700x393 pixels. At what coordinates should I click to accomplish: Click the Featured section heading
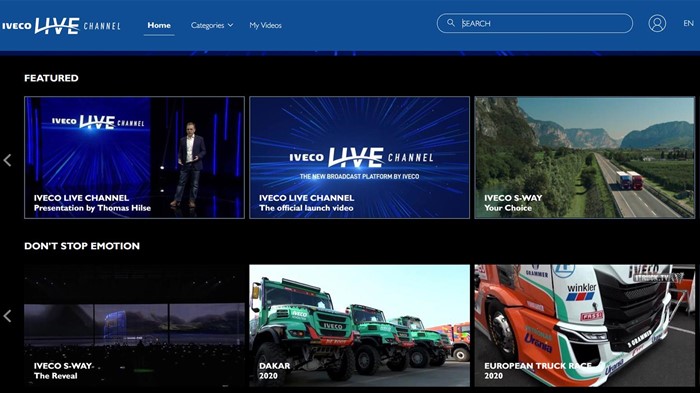[x=51, y=78]
